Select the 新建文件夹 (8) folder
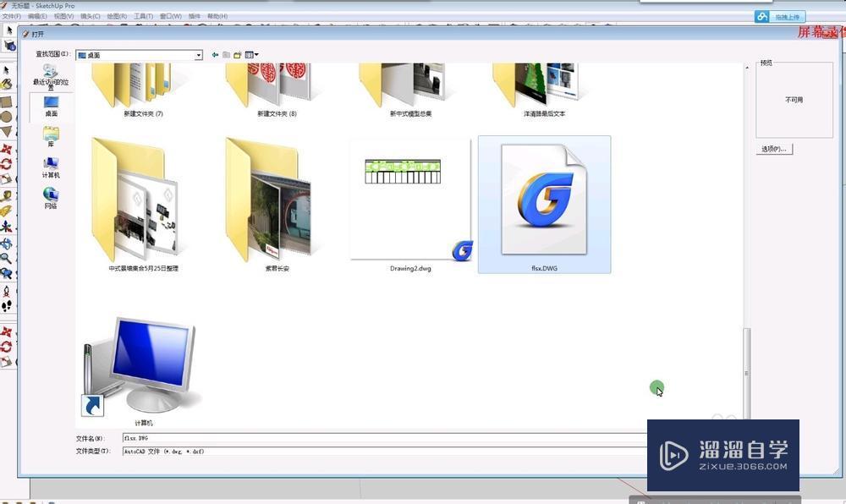Image resolution: width=846 pixels, height=504 pixels. pos(277,90)
